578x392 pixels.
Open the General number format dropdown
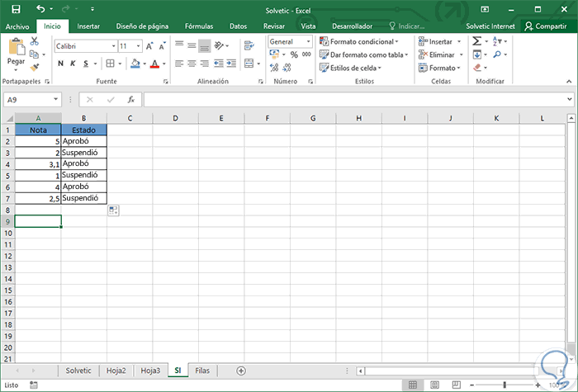(309, 41)
